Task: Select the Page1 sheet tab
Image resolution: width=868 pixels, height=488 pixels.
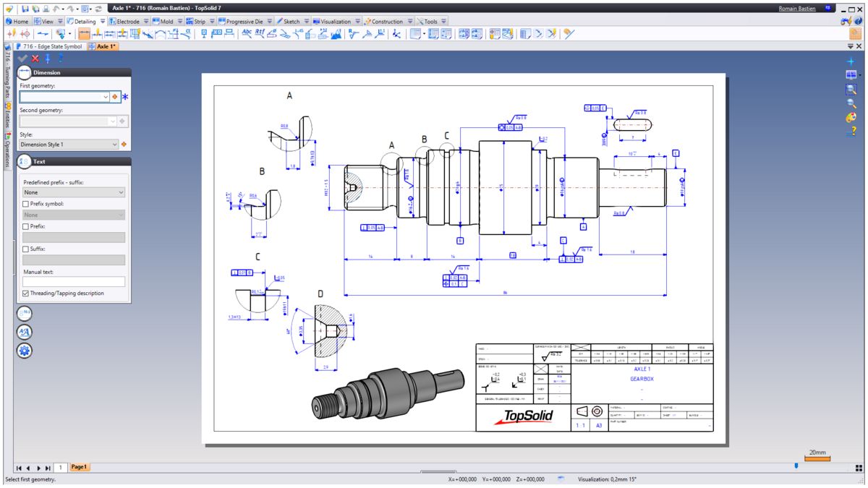Action: pos(79,467)
